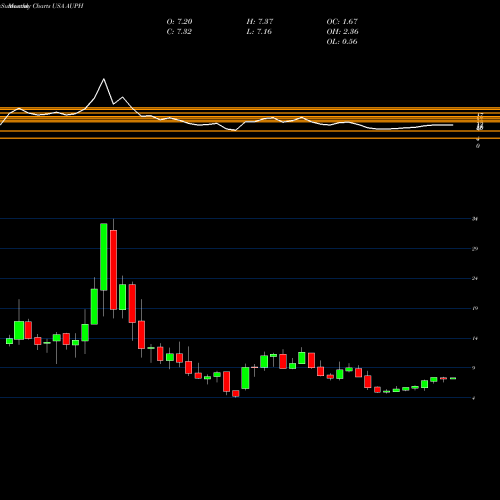Click the 4 price axis label
The image size is (500, 500).
click(474, 398)
